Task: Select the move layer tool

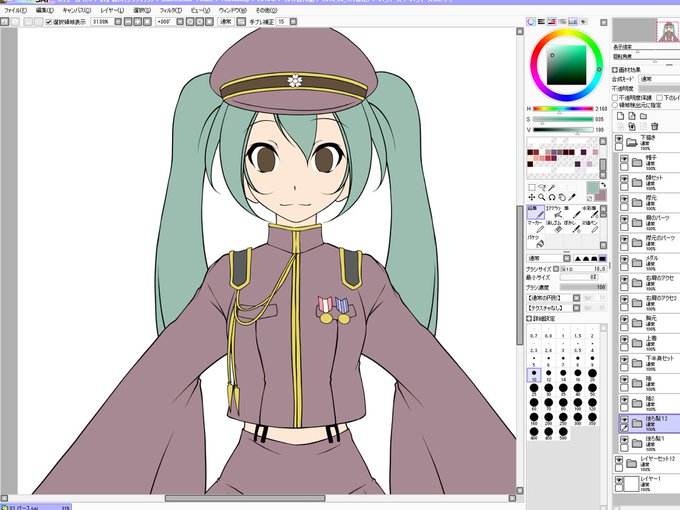Action: click(x=532, y=197)
